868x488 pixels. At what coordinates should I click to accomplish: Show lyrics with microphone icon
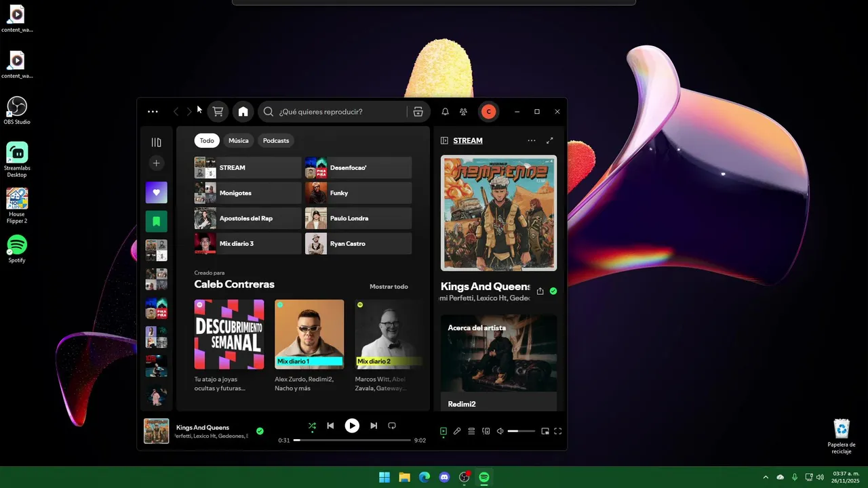pos(457,431)
